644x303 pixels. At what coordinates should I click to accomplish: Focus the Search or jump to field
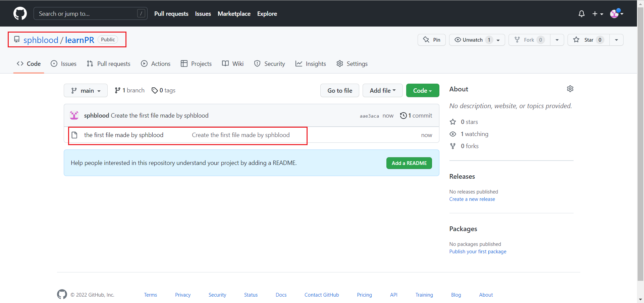[91, 13]
